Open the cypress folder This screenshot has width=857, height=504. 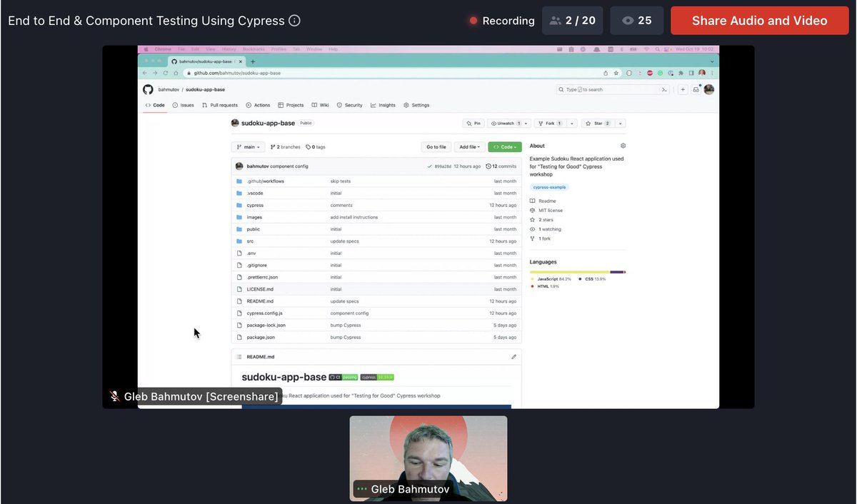255,206
